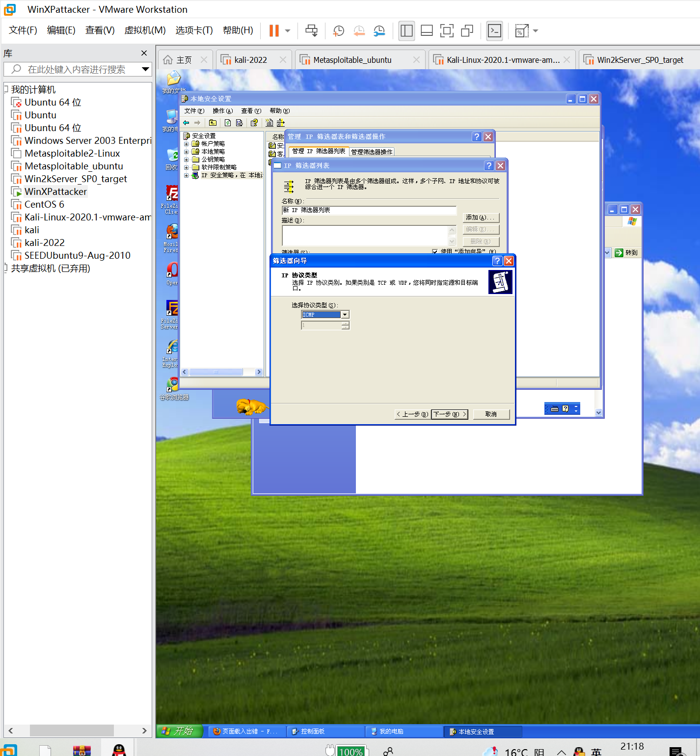Open the 选项卡(T) menu
700x756 pixels.
[x=194, y=30]
